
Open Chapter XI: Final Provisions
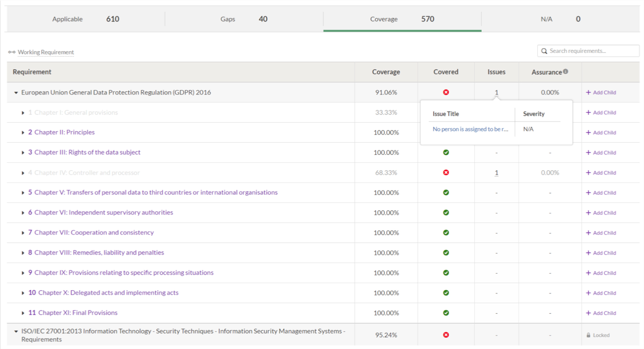pos(78,313)
